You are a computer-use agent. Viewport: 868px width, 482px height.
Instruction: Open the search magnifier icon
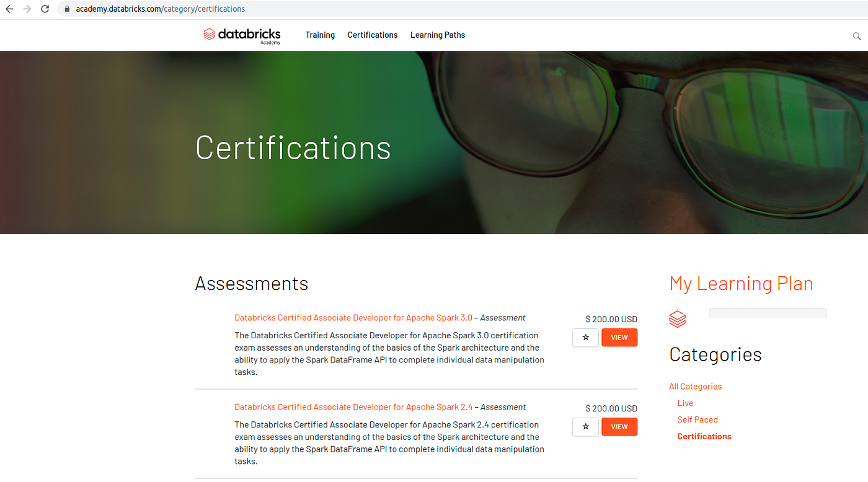tap(857, 37)
